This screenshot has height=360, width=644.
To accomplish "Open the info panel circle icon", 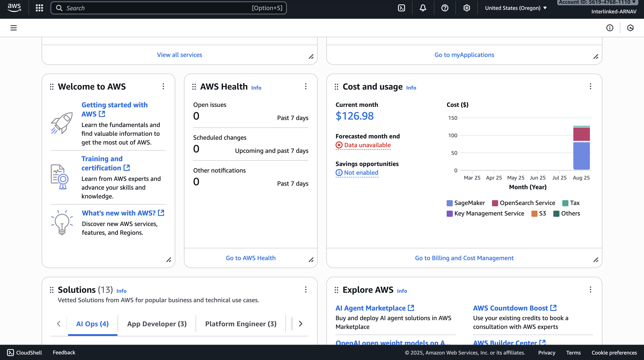I will (x=609, y=28).
